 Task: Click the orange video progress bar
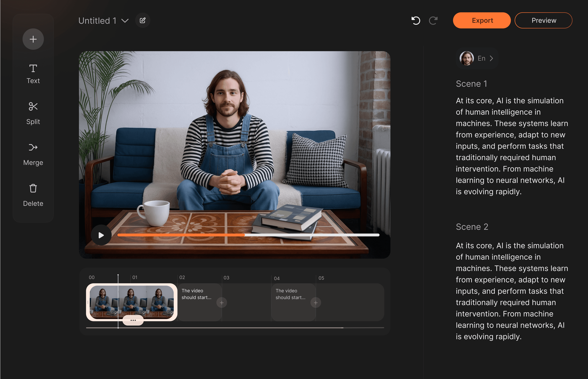tap(181, 235)
